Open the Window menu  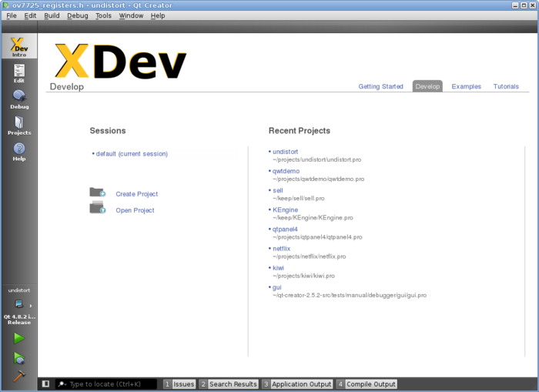click(132, 15)
